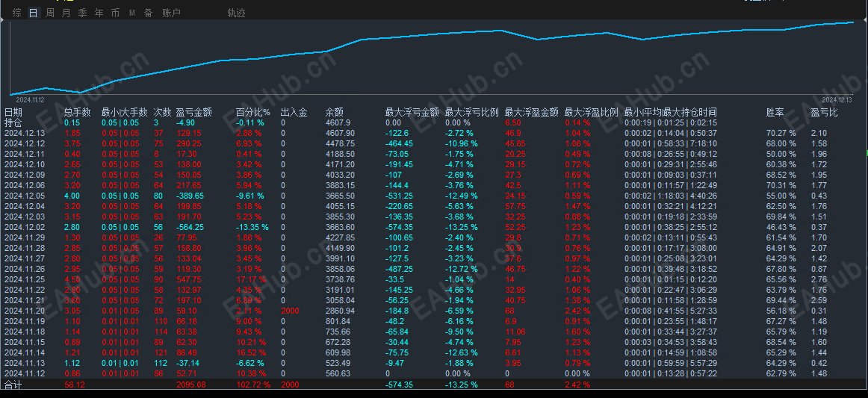Sort by the 日期 column header
The height and width of the screenshot is (398, 868).
(14, 112)
